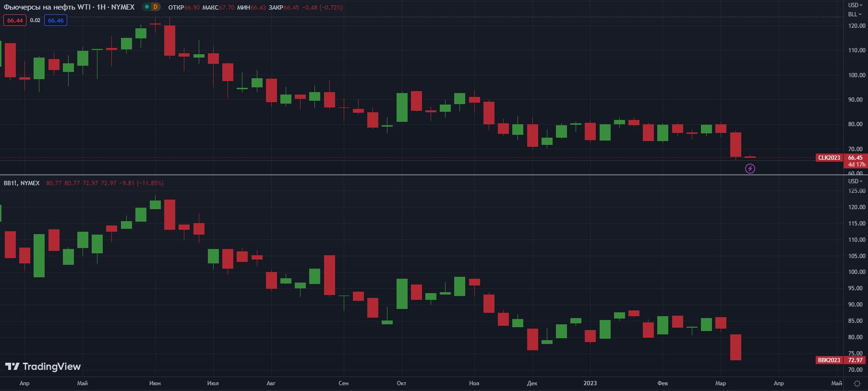The height and width of the screenshot is (391, 868).
Task: Click the ЗАКР 66.45 close value
Action: click(284, 8)
